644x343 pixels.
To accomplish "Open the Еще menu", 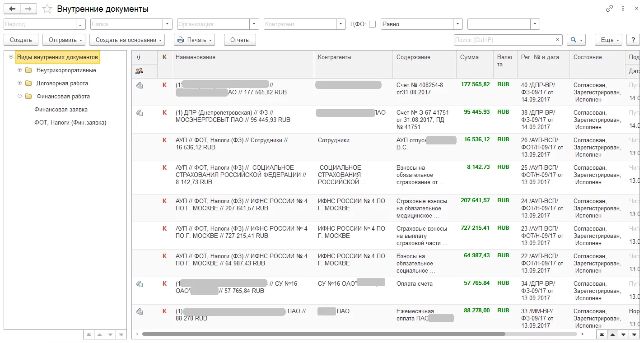I will (x=608, y=40).
